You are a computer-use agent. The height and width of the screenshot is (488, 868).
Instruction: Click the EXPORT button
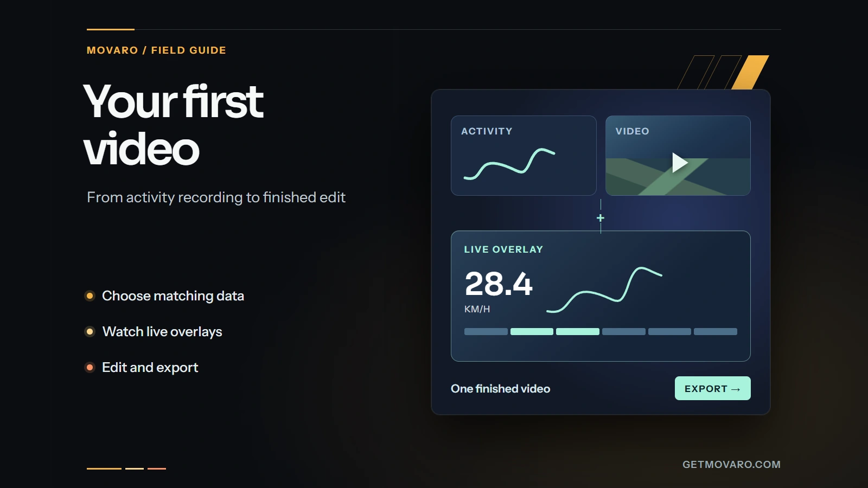(712, 388)
